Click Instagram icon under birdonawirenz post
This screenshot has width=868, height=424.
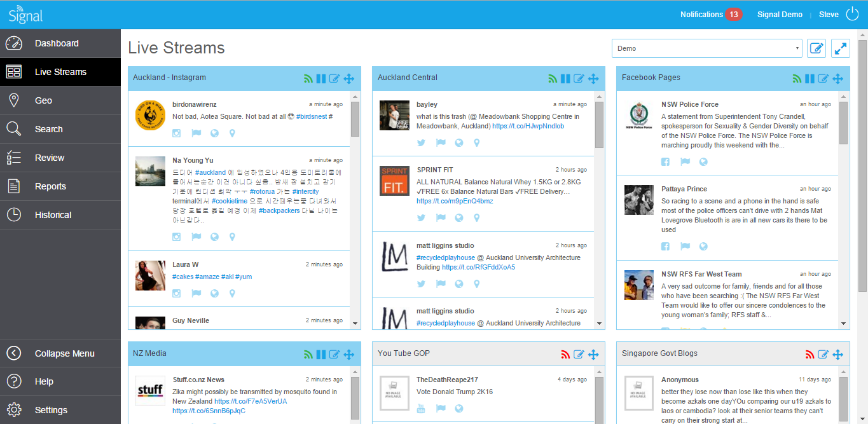pos(177,133)
